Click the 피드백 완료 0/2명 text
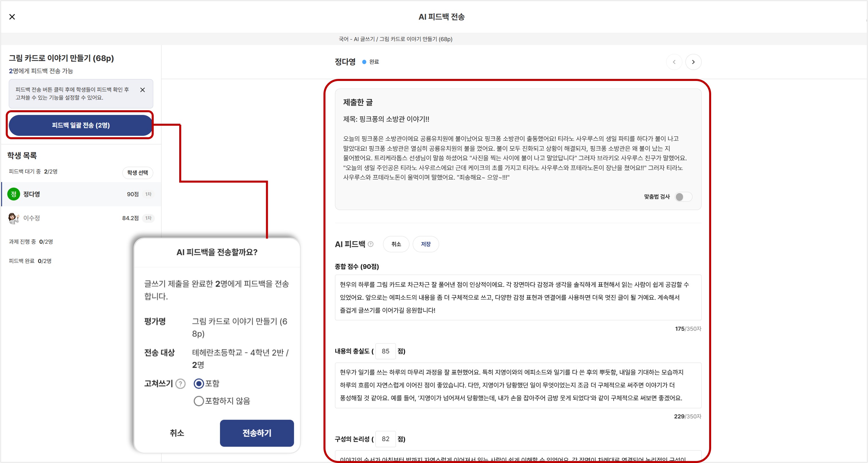The height and width of the screenshot is (463, 868). (x=30, y=261)
